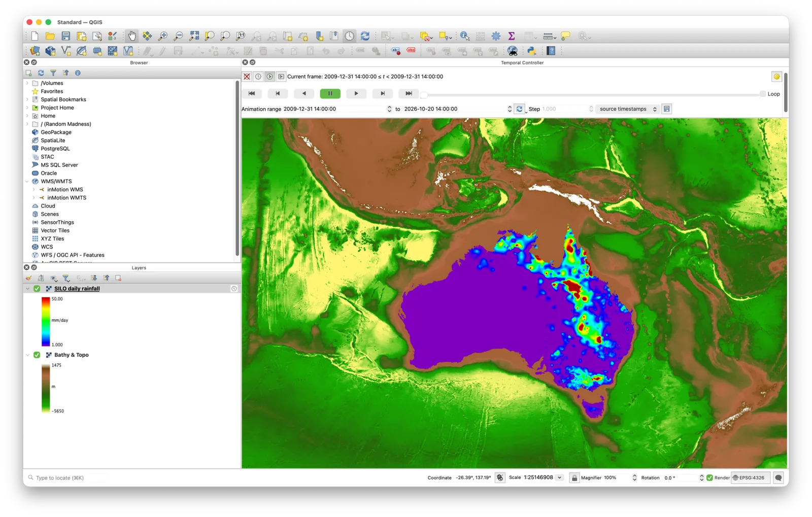Select the Pan Map hand tool
The height and width of the screenshot is (517, 812).
pos(132,36)
